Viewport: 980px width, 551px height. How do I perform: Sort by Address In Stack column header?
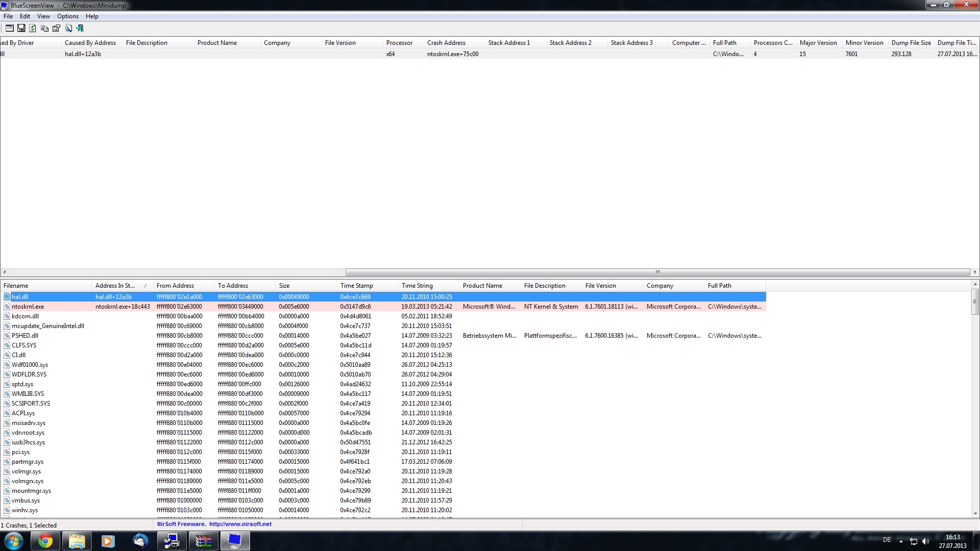(115, 286)
